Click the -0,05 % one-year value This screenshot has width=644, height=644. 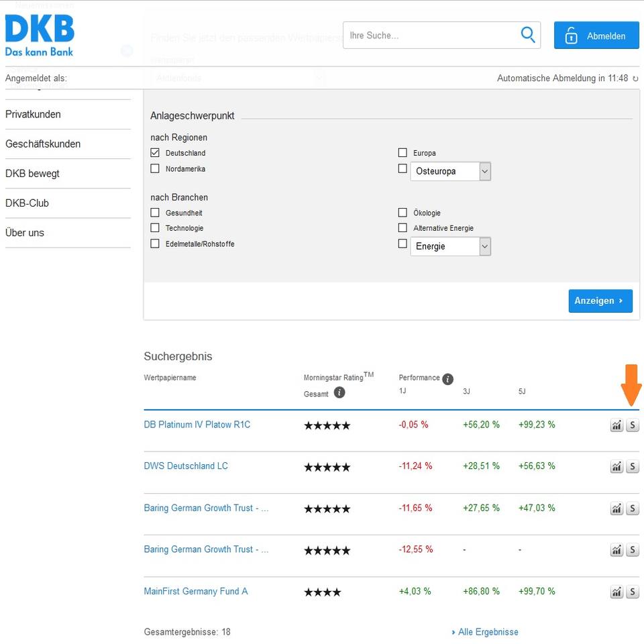pyautogui.click(x=413, y=425)
